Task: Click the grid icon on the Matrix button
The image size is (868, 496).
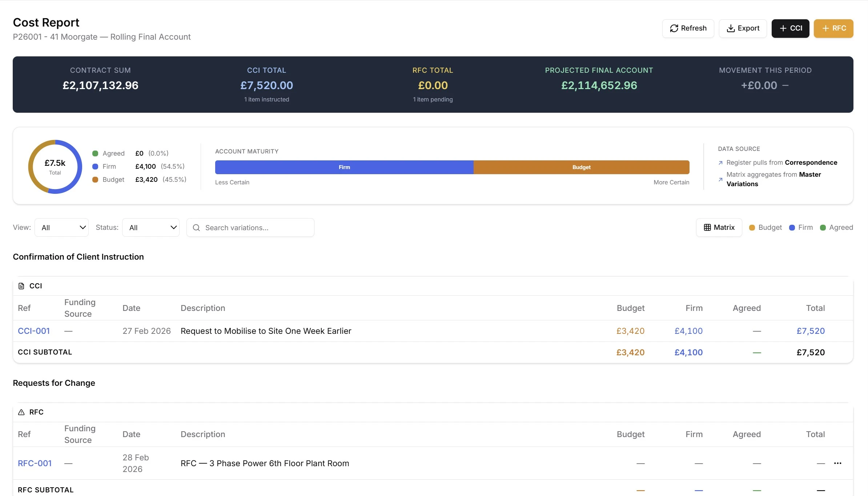Action: coord(708,227)
